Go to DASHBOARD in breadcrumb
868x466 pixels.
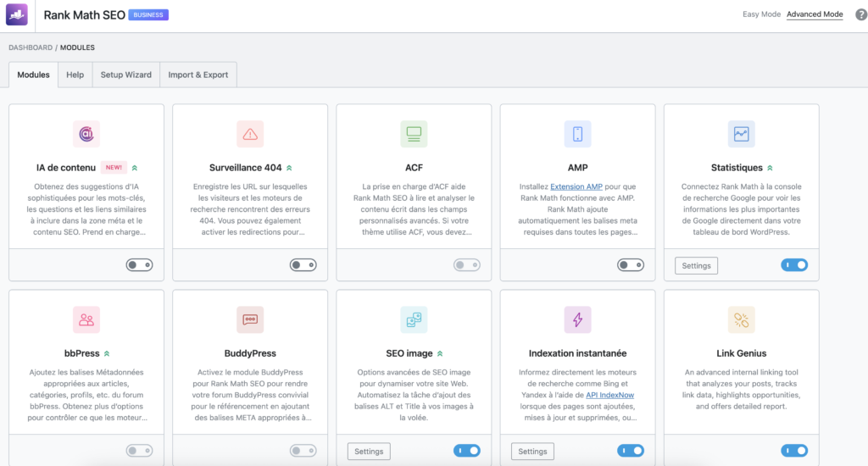click(31, 47)
